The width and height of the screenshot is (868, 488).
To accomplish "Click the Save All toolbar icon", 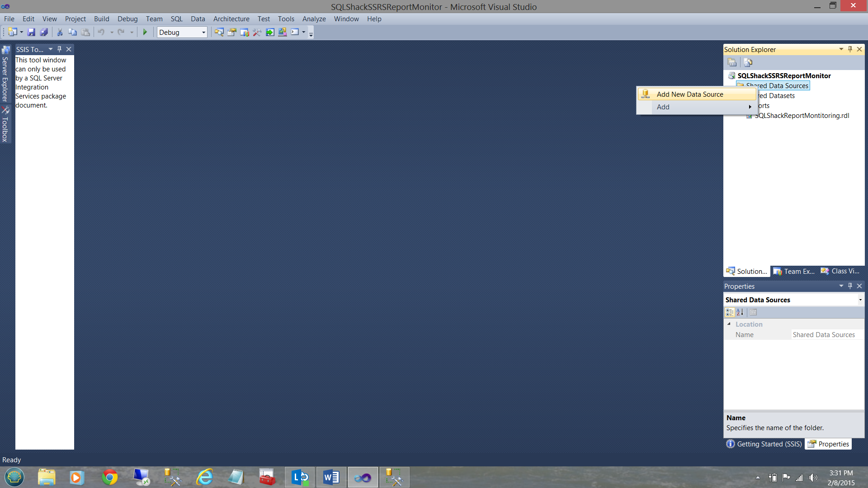I will pos(44,32).
